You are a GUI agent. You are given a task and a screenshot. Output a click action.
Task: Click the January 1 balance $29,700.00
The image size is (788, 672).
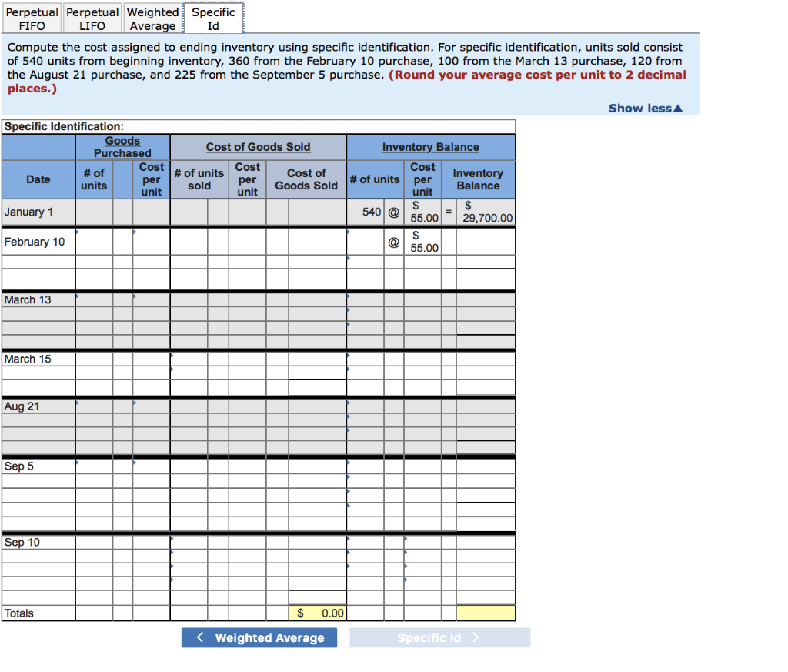[486, 212]
